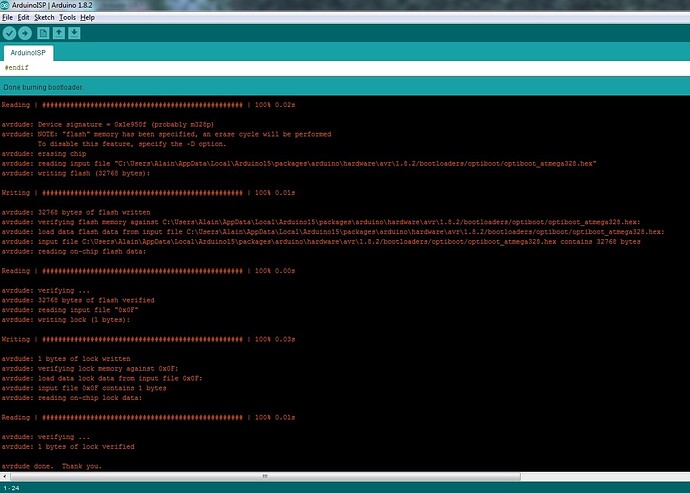
Task: Click the '1 bytes of lock verified' line
Action: coord(68,447)
